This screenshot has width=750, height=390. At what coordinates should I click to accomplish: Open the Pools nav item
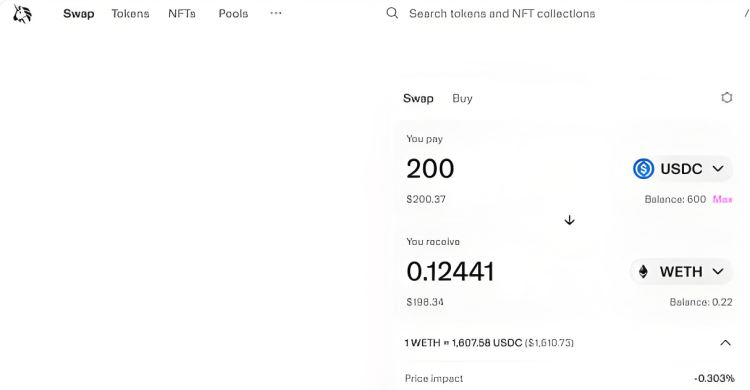point(233,13)
